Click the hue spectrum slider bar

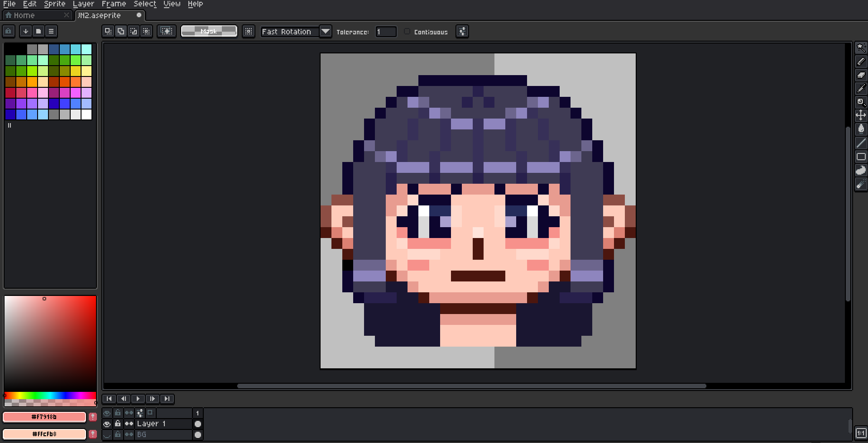click(50, 395)
